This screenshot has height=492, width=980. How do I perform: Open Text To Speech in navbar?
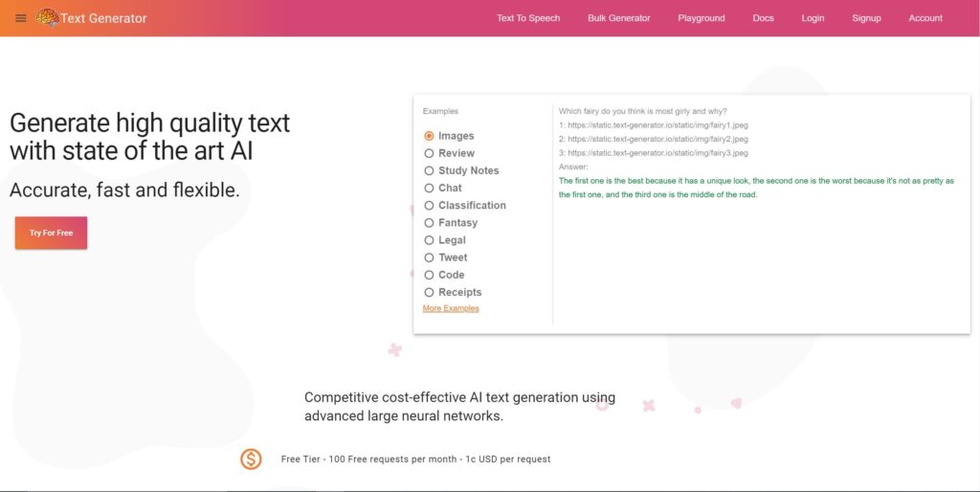[528, 18]
